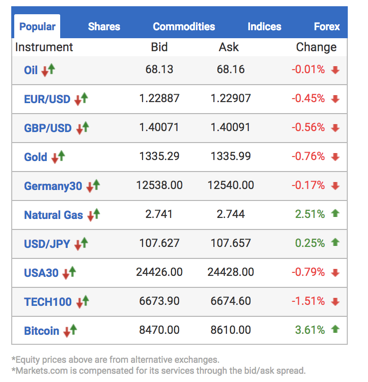Screen dimensions: 368x382
Task: Click the Bitcoin instrument name
Action: [41, 331]
